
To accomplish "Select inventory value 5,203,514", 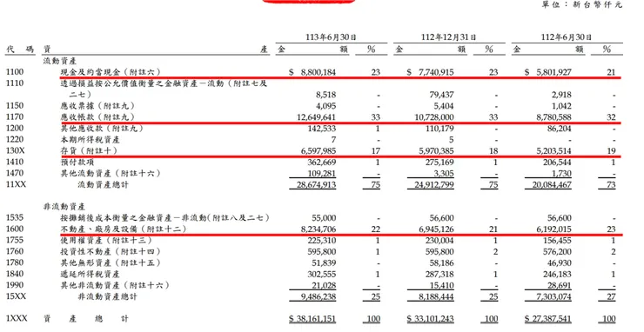I will pos(553,151).
